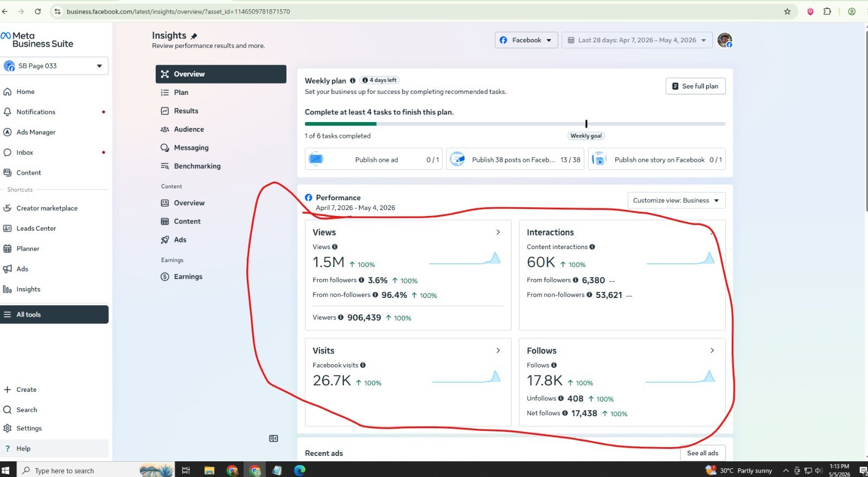
Task: Click the Results chart icon
Action: [165, 111]
